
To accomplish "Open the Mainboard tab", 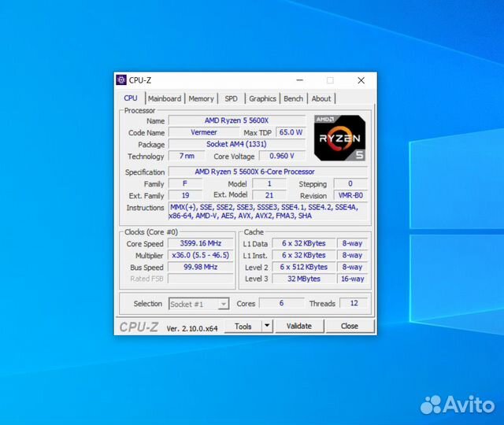I will pyautogui.click(x=165, y=98).
